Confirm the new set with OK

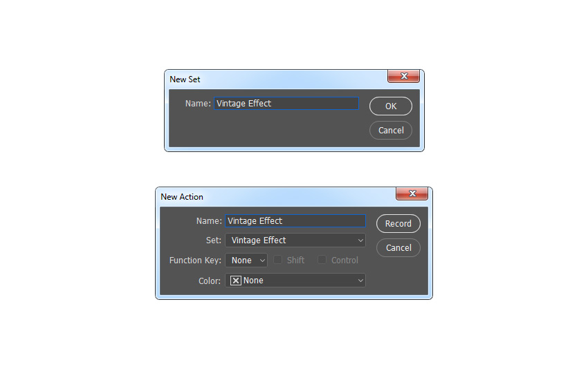click(x=391, y=106)
